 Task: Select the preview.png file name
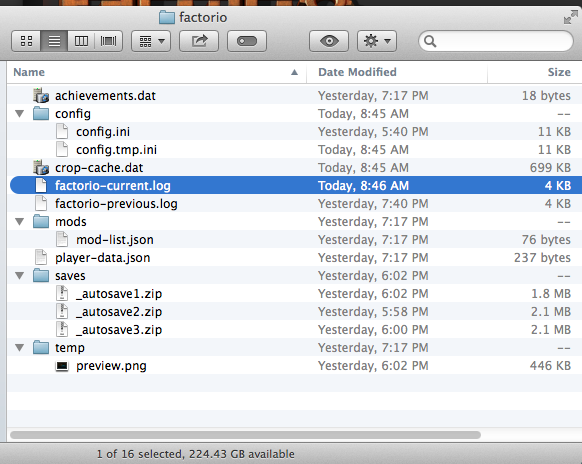tap(111, 366)
